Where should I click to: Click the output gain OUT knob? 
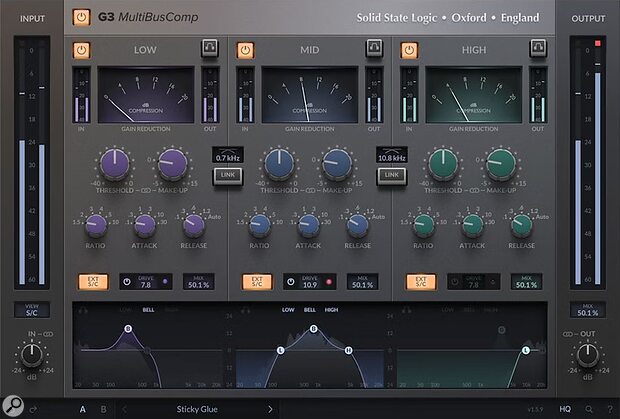tap(588, 355)
